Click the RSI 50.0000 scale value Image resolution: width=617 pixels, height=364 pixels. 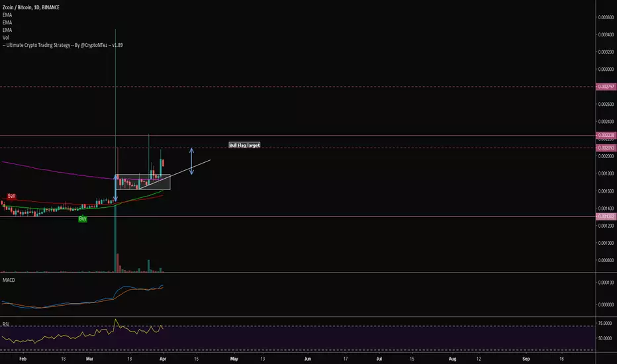pos(605,338)
